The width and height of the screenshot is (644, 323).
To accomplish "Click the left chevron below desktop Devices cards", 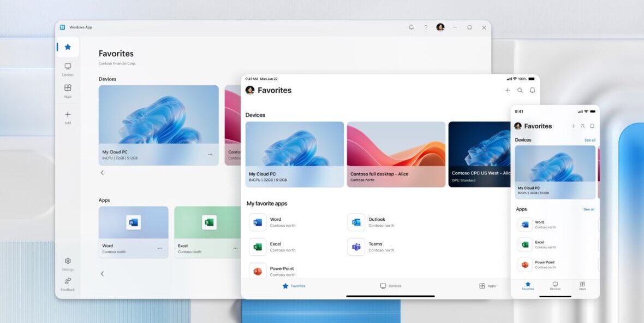I will point(102,173).
